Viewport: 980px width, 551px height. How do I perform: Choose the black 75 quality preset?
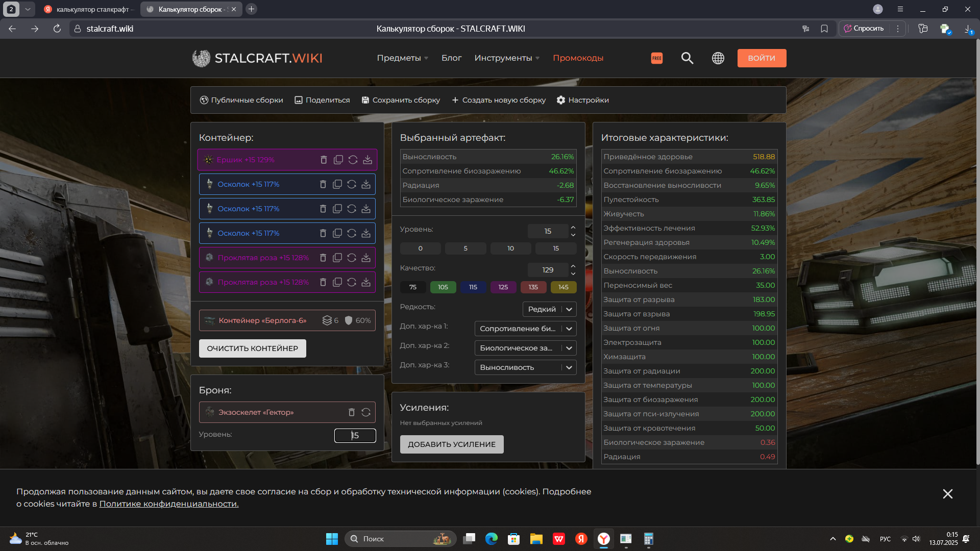[413, 287]
